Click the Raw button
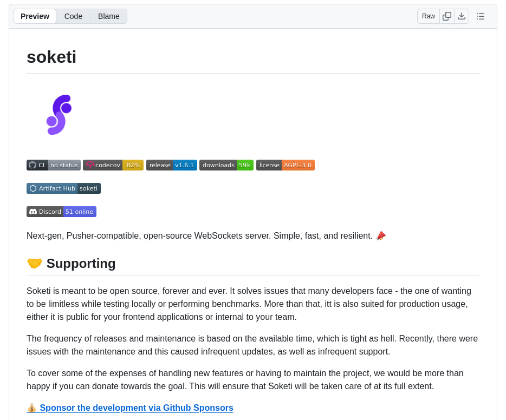Screen dimensions: 506x420 click(x=429, y=16)
